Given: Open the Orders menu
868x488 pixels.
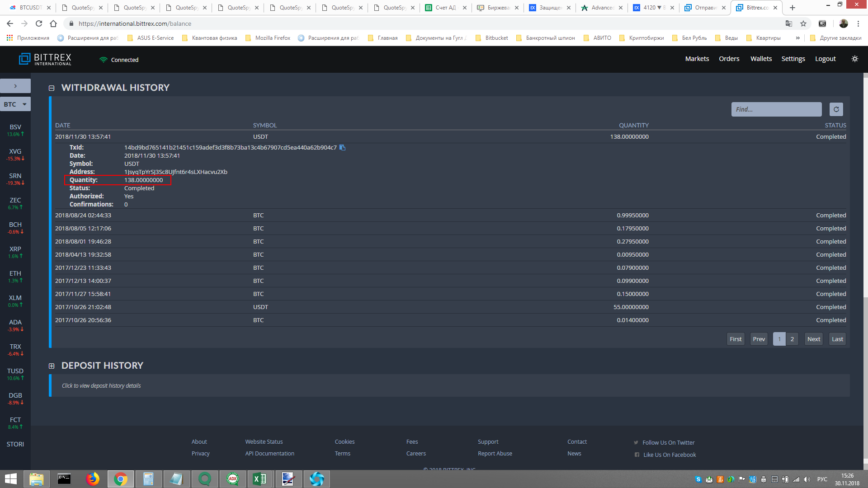Looking at the screenshot, I should tap(729, 59).
